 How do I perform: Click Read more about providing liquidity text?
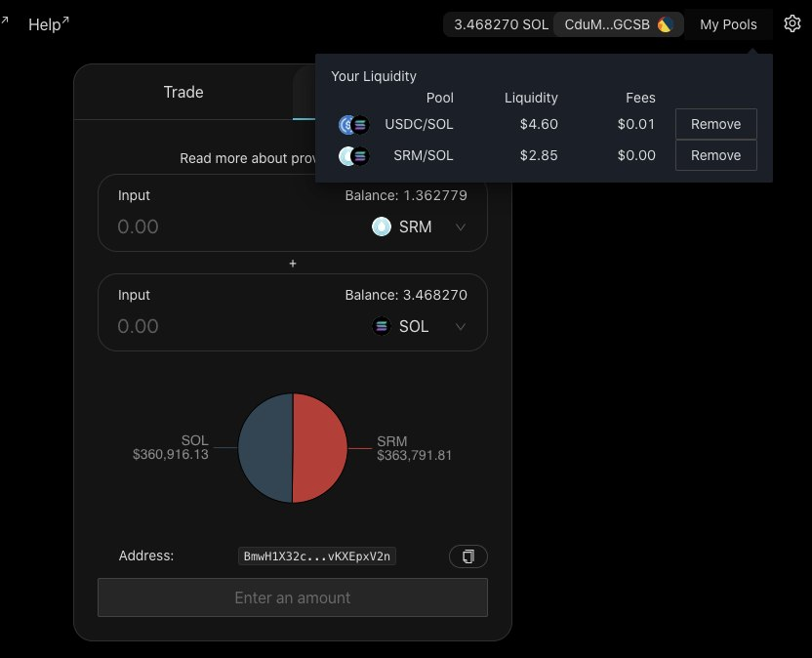pos(248,158)
